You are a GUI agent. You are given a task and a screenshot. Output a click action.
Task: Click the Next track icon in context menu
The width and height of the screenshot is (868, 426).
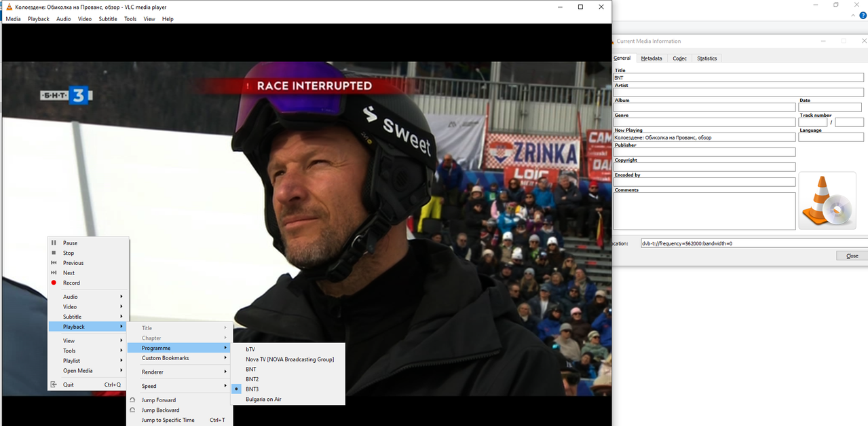coord(54,272)
